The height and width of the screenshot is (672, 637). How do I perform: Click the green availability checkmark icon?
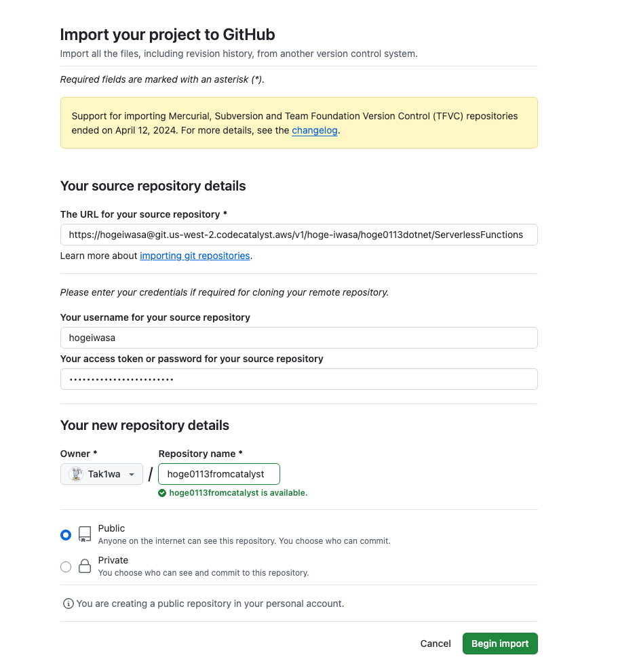[162, 493]
